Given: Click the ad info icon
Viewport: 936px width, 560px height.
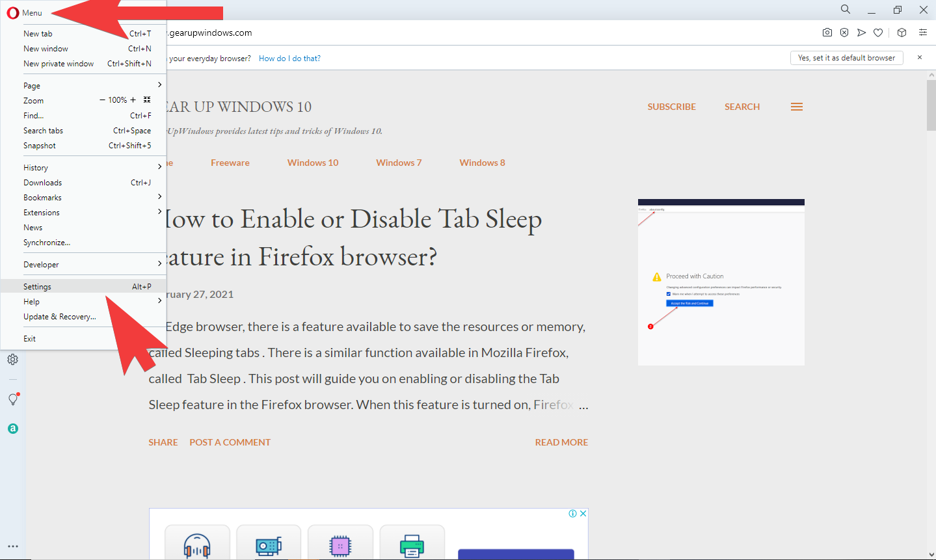Looking at the screenshot, I should [573, 513].
